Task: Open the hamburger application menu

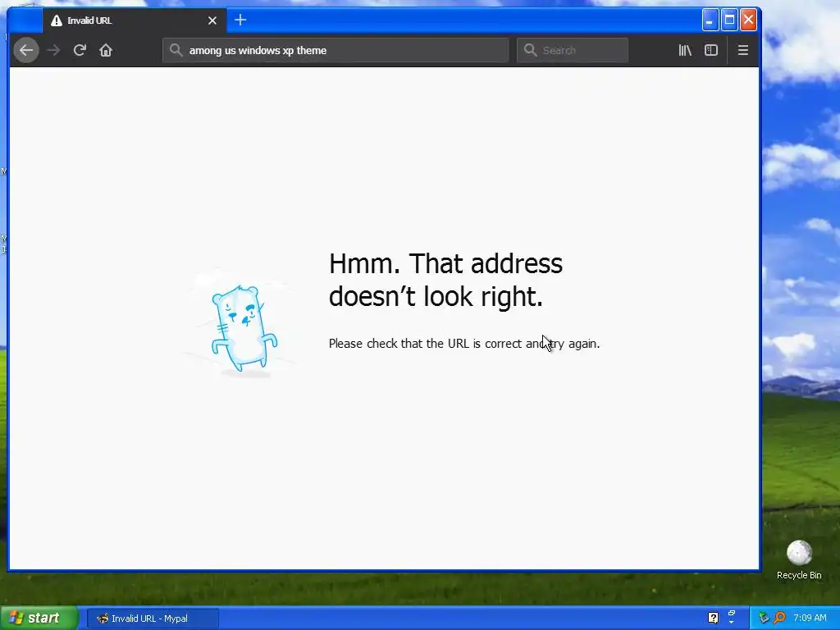Action: tap(742, 50)
